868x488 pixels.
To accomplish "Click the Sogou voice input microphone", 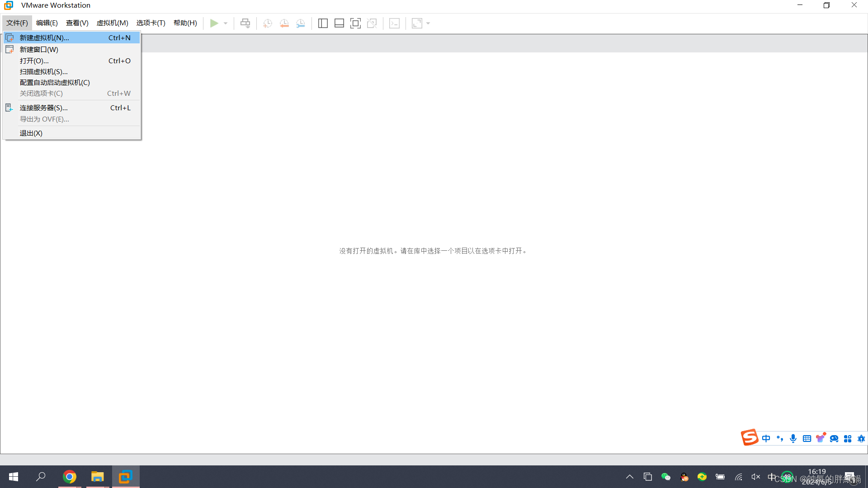I will [x=793, y=438].
